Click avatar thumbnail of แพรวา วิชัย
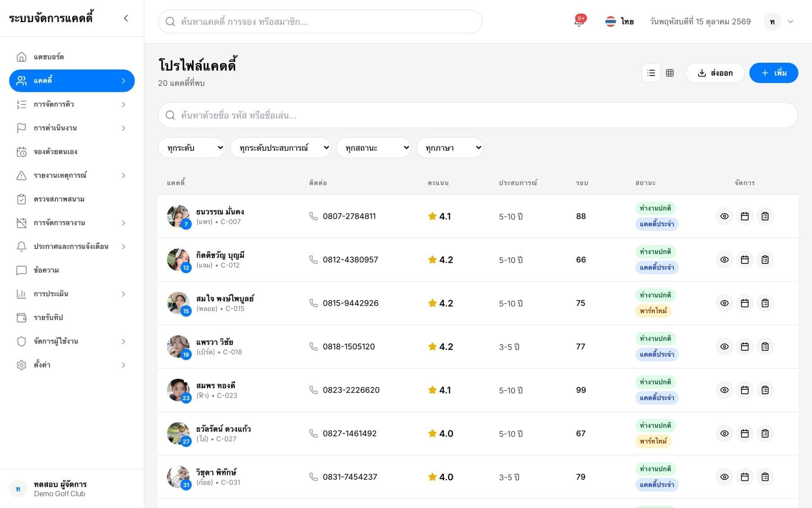The image size is (812, 508). [x=178, y=346]
